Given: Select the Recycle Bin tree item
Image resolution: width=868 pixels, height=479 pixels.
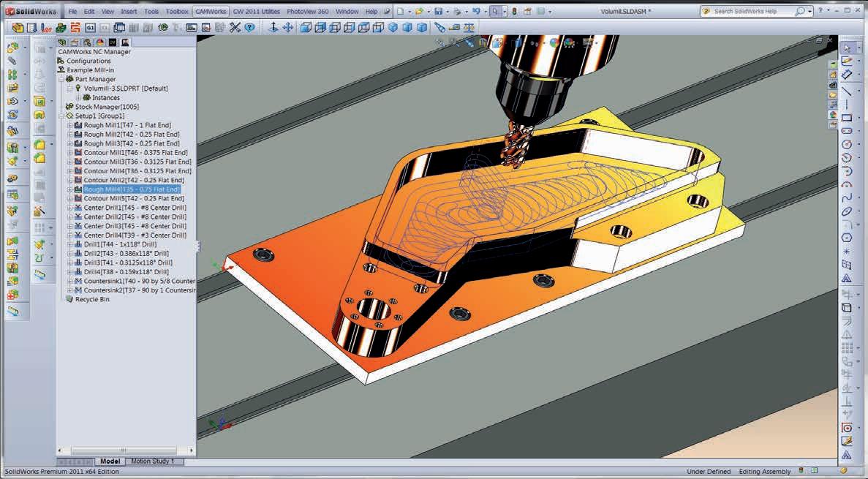Looking at the screenshot, I should pyautogui.click(x=92, y=299).
